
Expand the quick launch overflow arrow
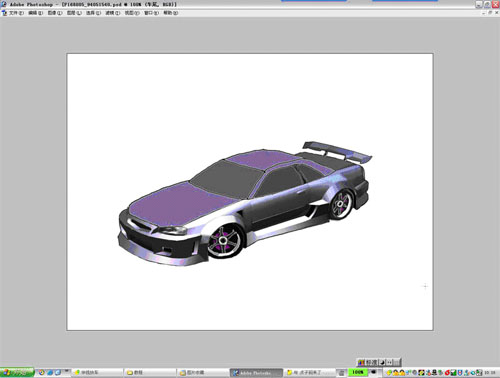point(67,370)
